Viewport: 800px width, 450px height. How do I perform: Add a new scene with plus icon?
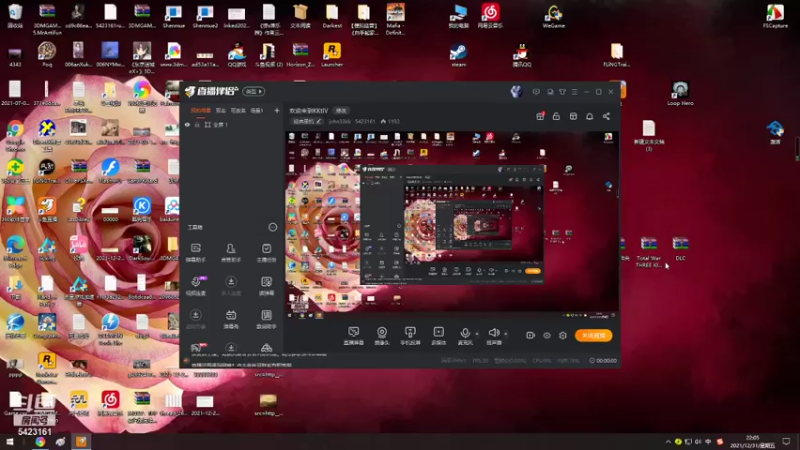coord(277,110)
